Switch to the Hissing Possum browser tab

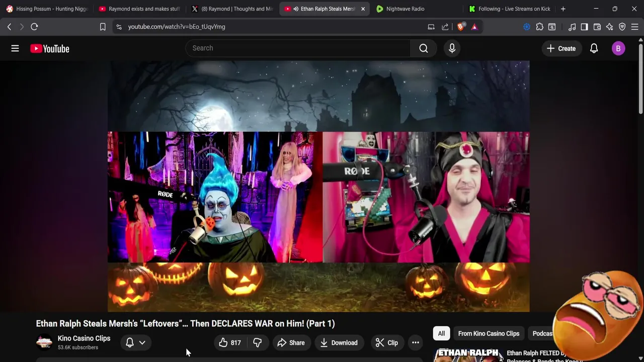click(46, 9)
